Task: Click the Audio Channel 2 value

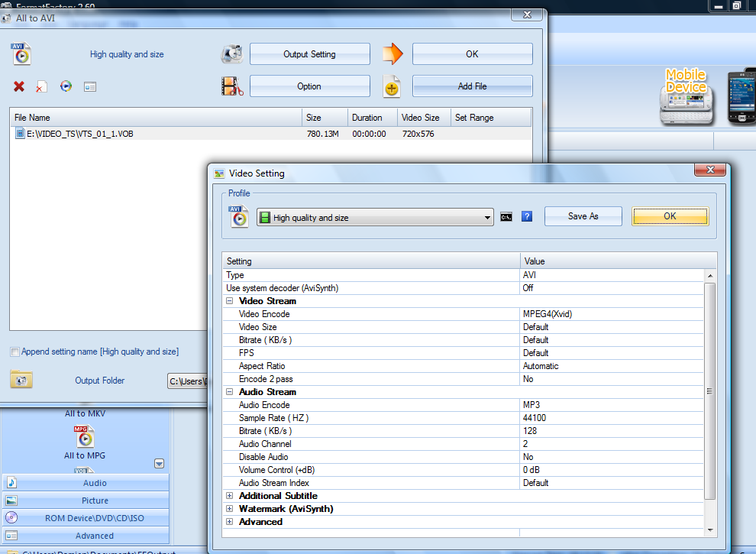Action: click(525, 444)
